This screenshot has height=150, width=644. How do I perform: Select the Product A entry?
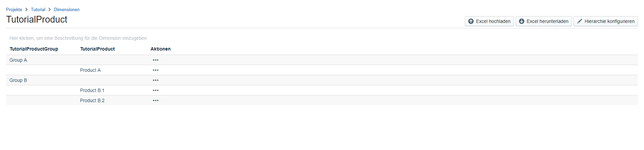pyautogui.click(x=90, y=70)
